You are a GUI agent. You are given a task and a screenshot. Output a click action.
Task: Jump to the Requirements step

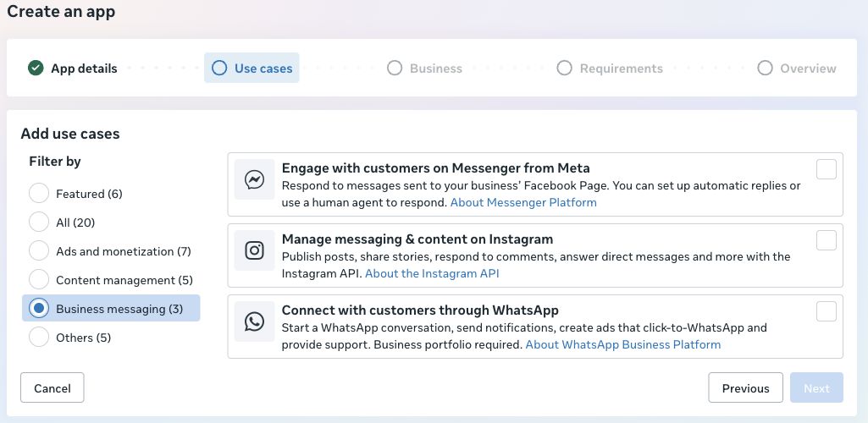tap(610, 68)
